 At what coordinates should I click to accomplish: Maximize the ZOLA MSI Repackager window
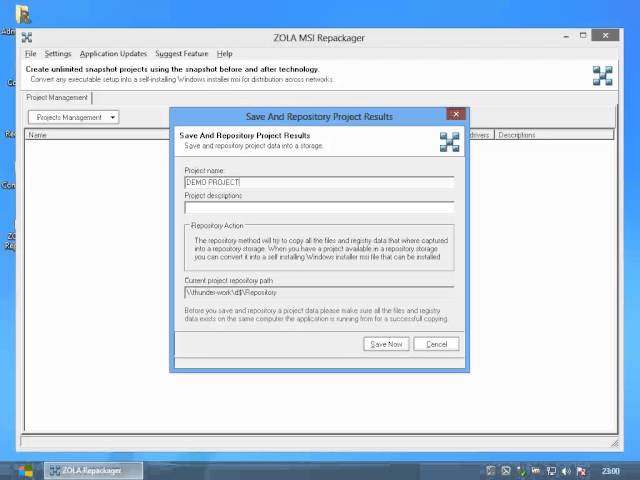pyautogui.click(x=583, y=36)
